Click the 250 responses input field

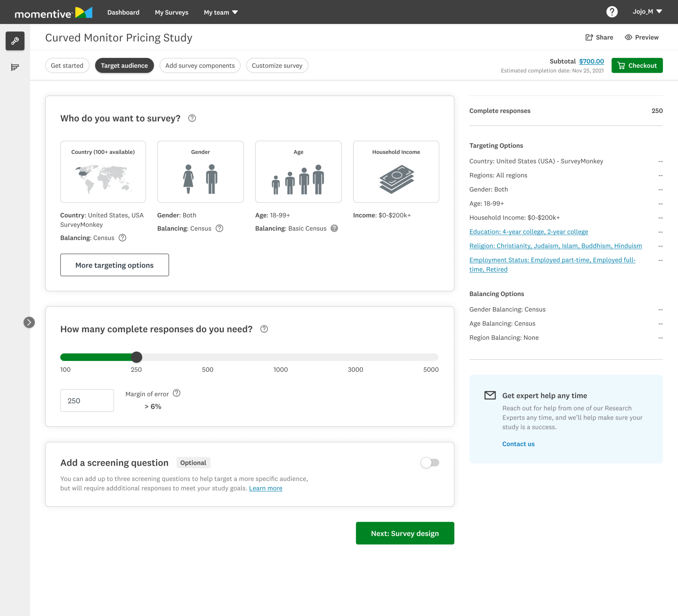[87, 400]
